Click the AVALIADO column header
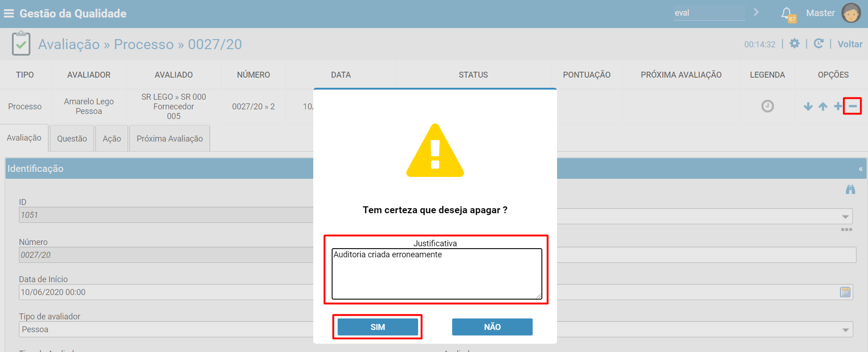This screenshot has height=352, width=868. pyautogui.click(x=173, y=74)
